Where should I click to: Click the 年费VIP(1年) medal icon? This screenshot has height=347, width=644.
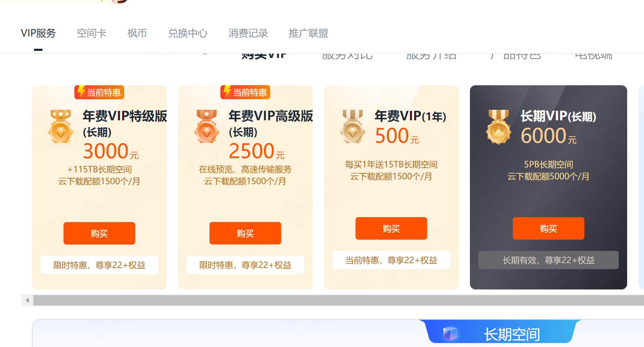[x=353, y=126]
